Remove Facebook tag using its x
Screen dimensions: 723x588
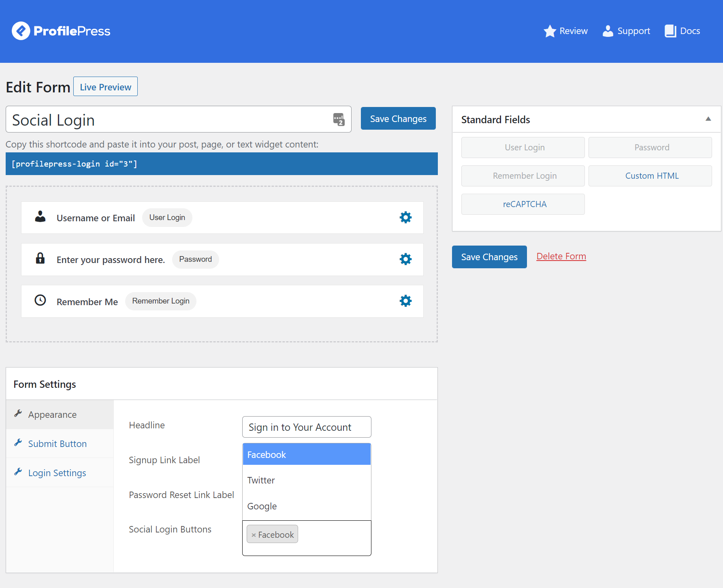[x=254, y=535]
